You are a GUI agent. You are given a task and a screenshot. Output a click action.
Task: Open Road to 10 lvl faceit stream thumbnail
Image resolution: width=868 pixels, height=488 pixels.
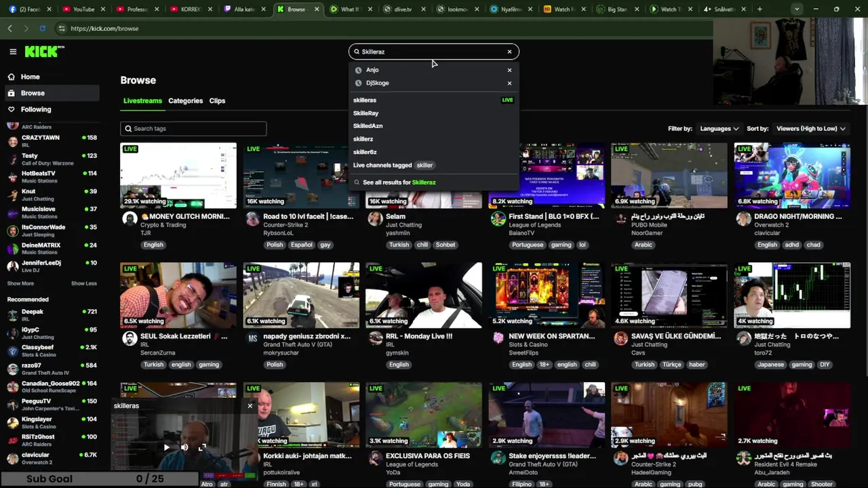(301, 176)
